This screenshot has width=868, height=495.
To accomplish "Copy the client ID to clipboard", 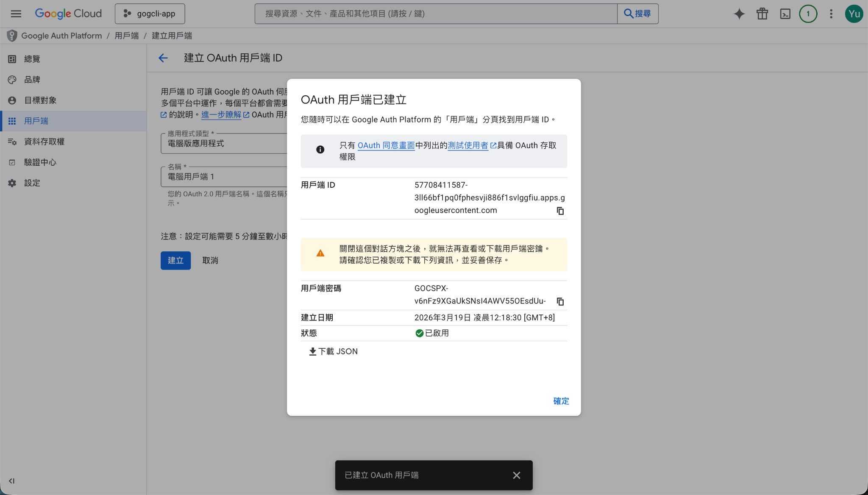I will (560, 211).
